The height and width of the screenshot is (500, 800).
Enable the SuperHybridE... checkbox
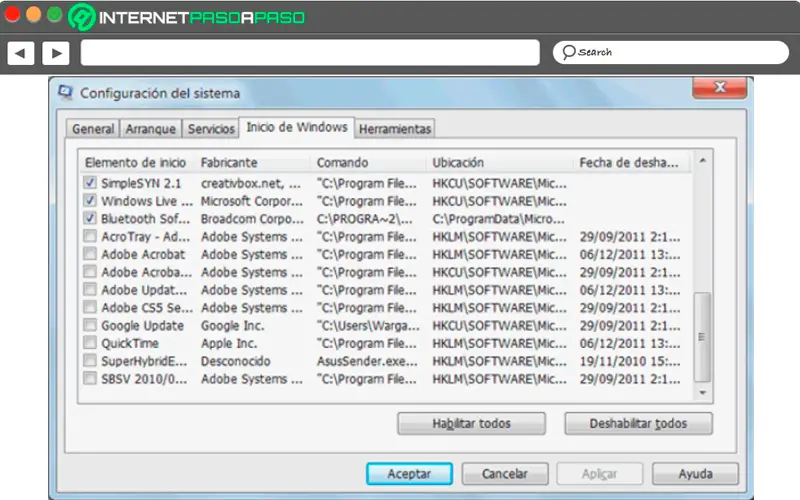90,361
